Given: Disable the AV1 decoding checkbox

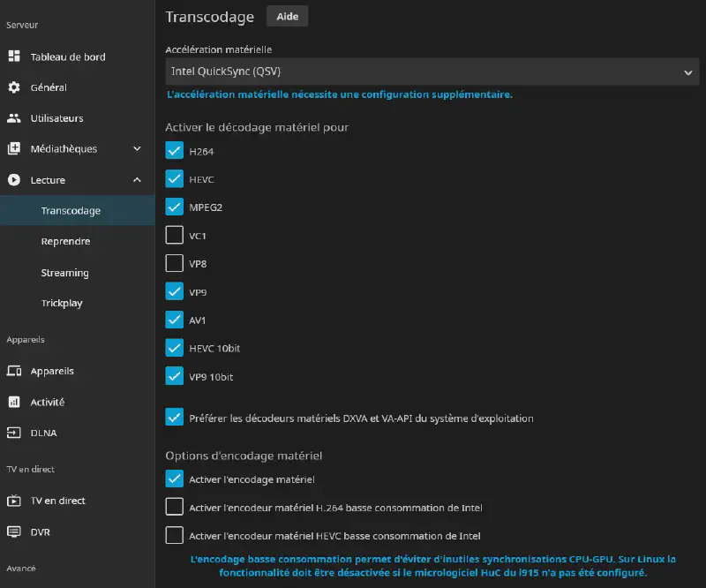Looking at the screenshot, I should (x=174, y=320).
